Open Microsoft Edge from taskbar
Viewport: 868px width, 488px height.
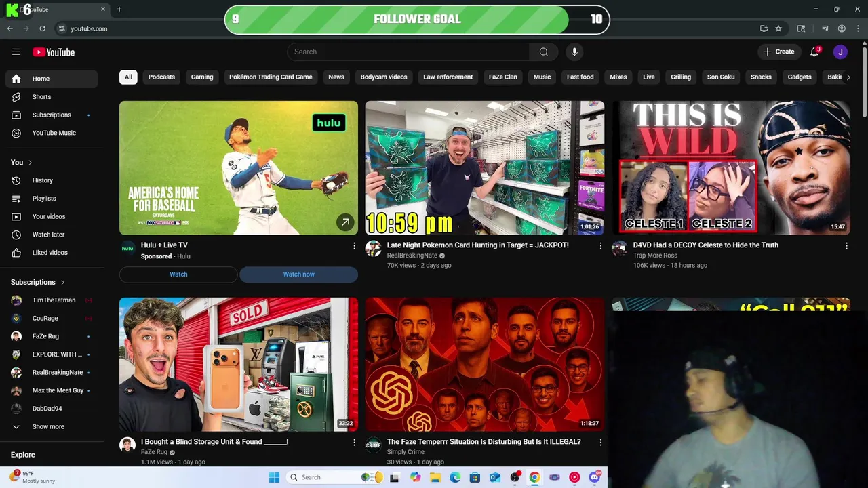tap(456, 477)
